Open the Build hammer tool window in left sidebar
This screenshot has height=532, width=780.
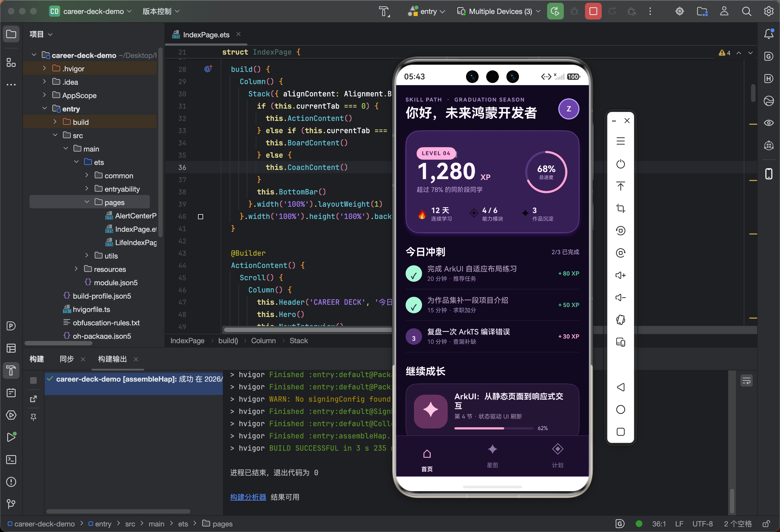(x=11, y=370)
